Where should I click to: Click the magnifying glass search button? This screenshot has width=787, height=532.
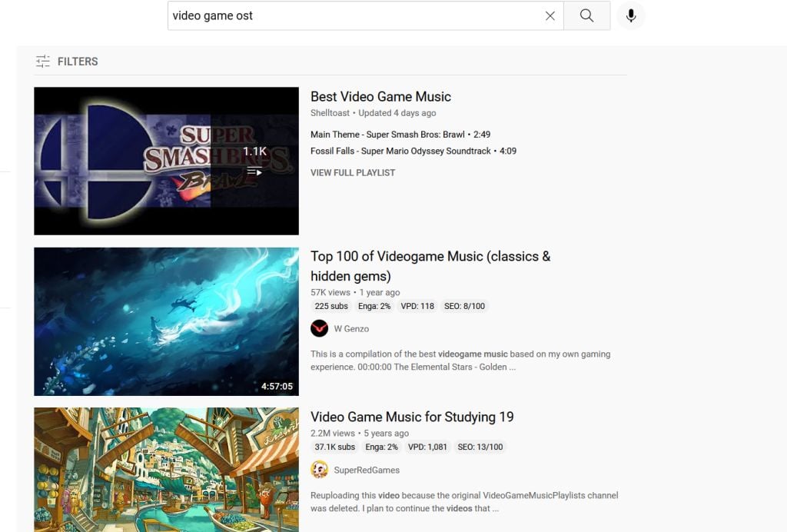[586, 15]
